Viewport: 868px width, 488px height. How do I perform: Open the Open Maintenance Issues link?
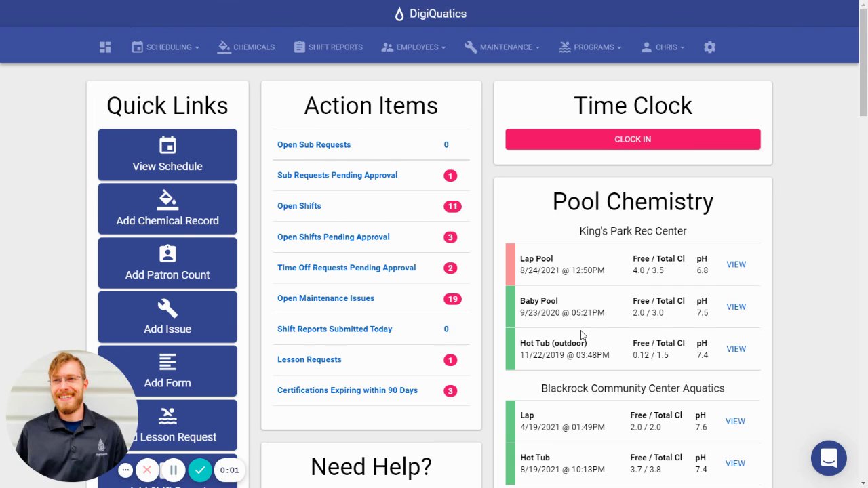[325, 298]
